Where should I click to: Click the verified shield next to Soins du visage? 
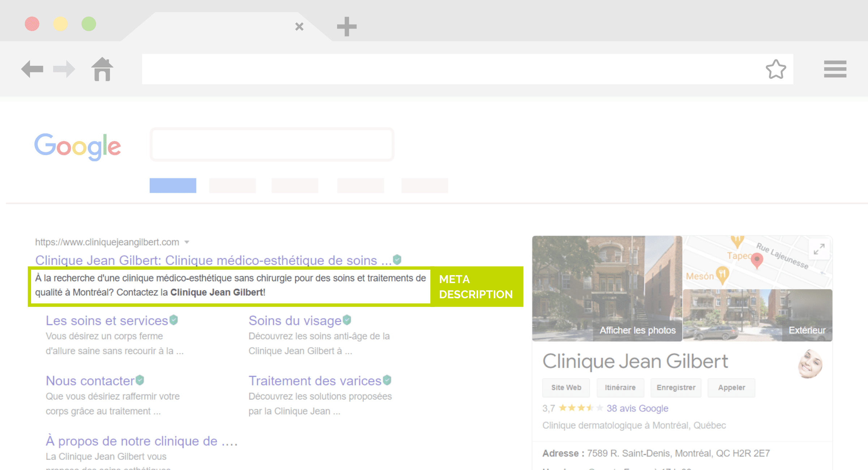[x=346, y=319]
